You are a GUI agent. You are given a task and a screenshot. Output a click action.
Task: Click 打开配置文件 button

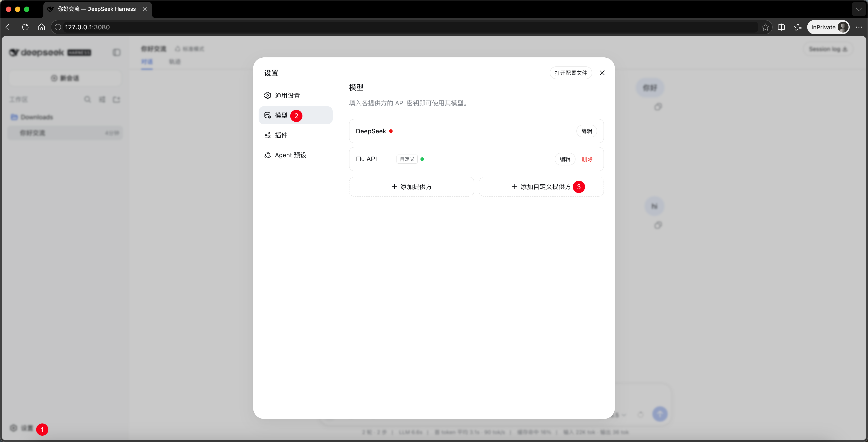pos(571,73)
